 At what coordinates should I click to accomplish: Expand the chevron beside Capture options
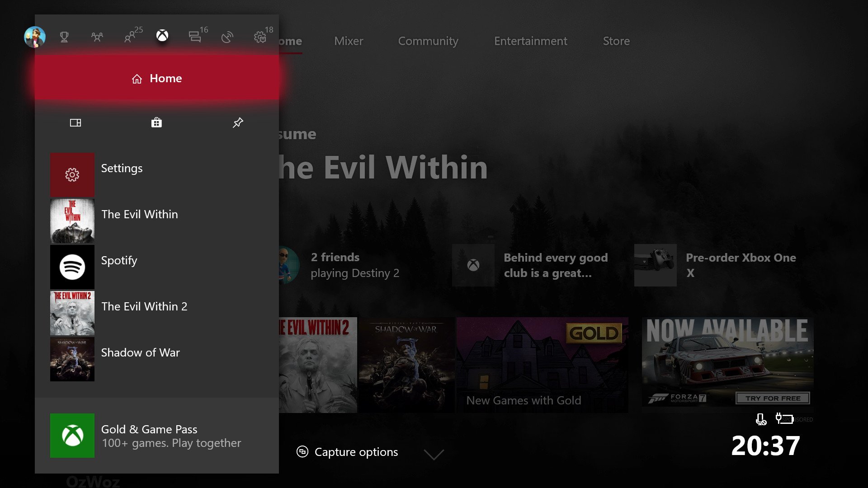coord(434,454)
